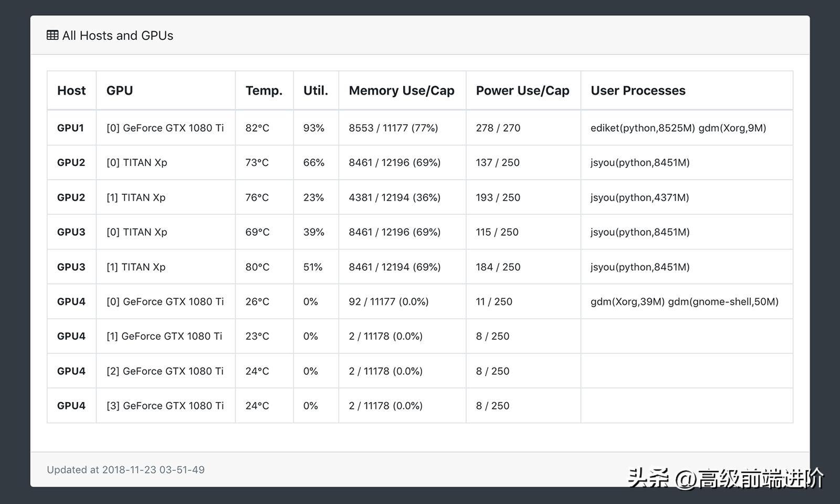Select the GPU1 host cell

[70, 128]
